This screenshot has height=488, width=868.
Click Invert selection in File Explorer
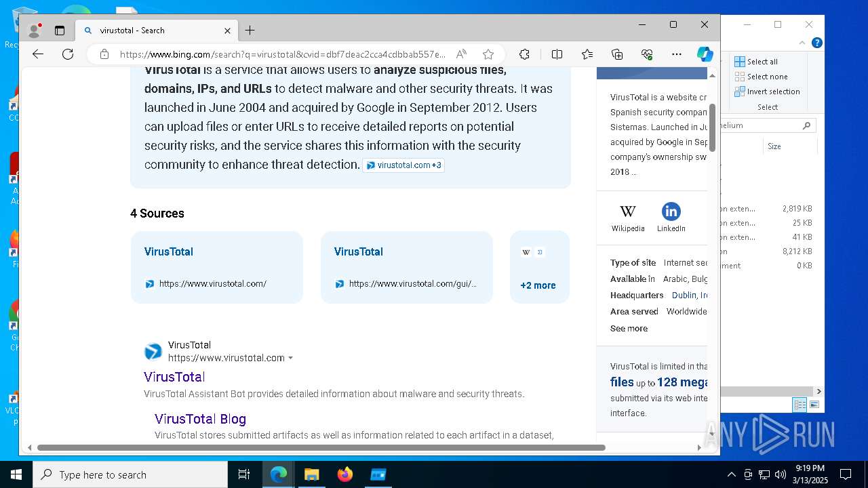tap(767, 91)
